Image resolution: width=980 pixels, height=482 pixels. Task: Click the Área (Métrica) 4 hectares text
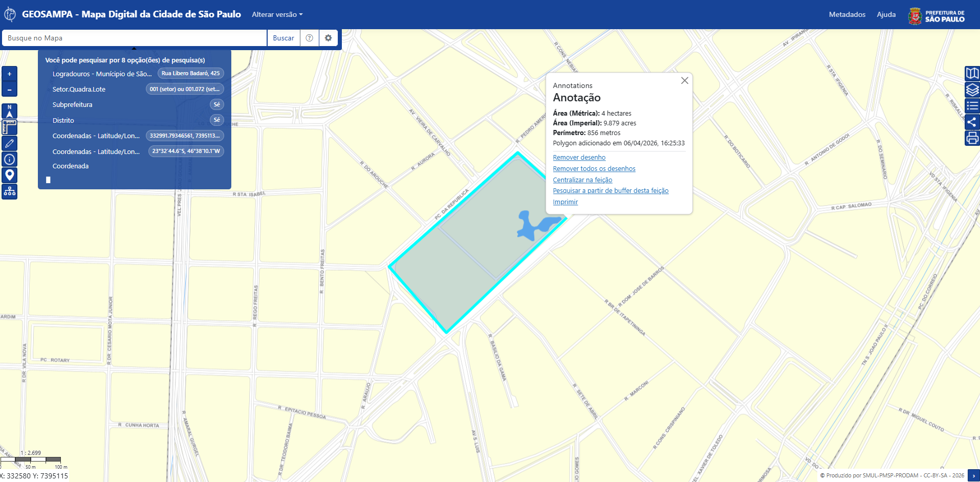pos(592,114)
